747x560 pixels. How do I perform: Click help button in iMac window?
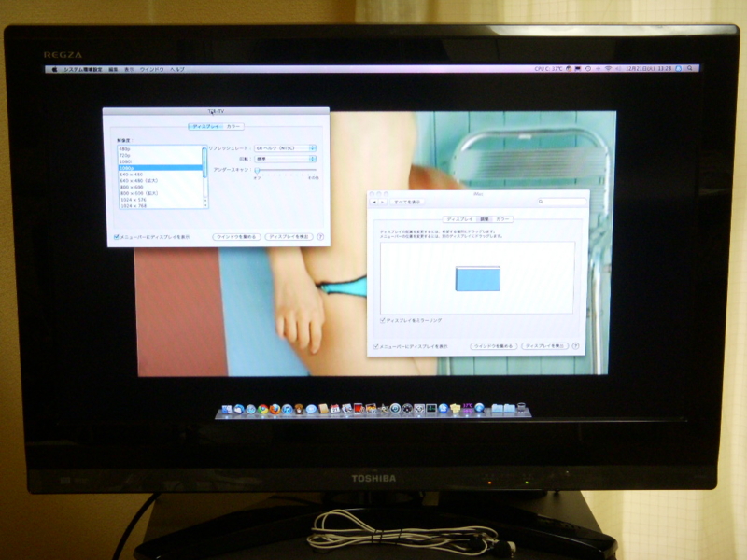click(575, 346)
